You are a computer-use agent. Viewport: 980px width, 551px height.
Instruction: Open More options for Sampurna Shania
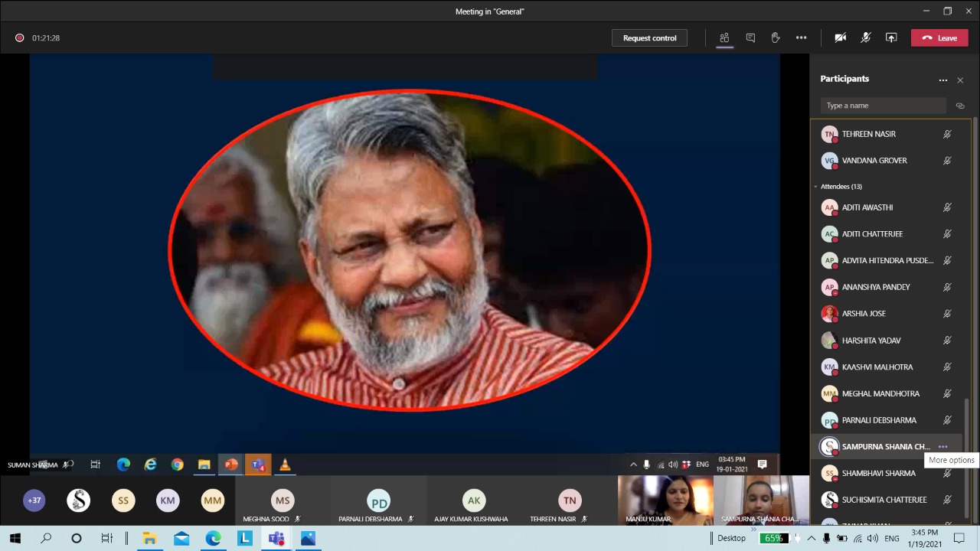943,446
